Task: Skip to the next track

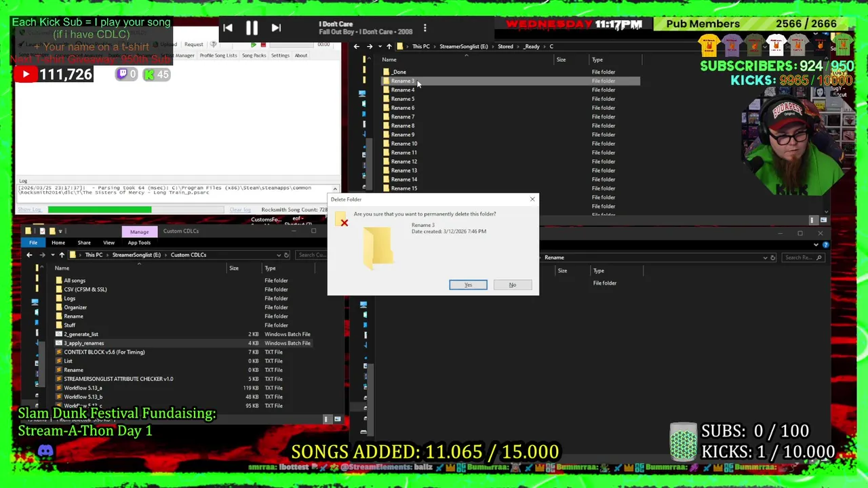Action: tap(276, 28)
